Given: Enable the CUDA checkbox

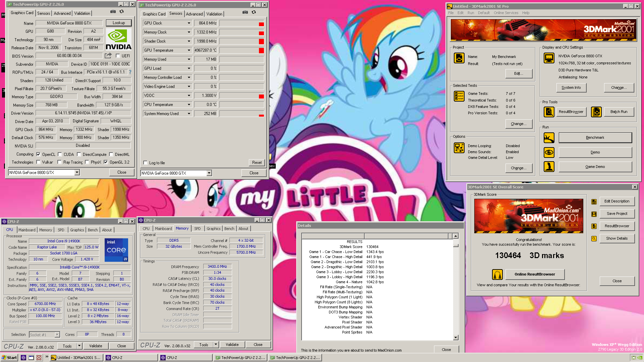Looking at the screenshot, I should tap(60, 155).
